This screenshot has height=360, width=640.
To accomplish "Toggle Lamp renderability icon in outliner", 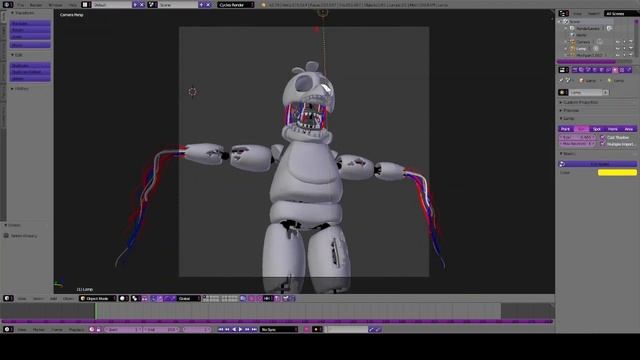I will [631, 49].
